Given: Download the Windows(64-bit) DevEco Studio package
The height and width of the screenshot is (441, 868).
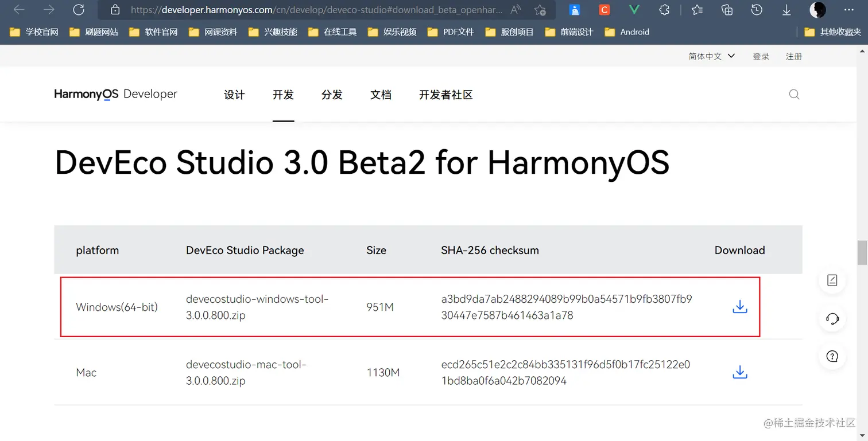Looking at the screenshot, I should (x=740, y=307).
